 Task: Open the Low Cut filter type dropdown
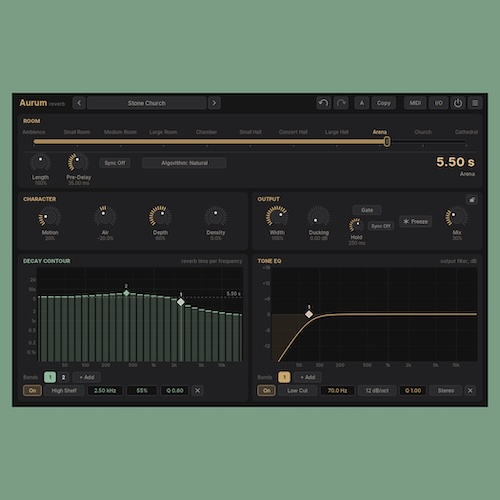(x=297, y=390)
